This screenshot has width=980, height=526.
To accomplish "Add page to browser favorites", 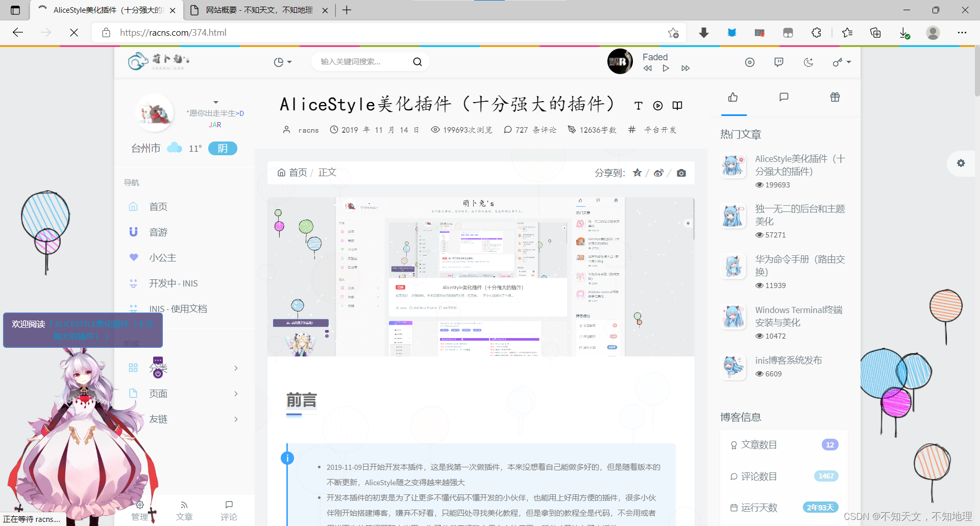I will 673,33.
